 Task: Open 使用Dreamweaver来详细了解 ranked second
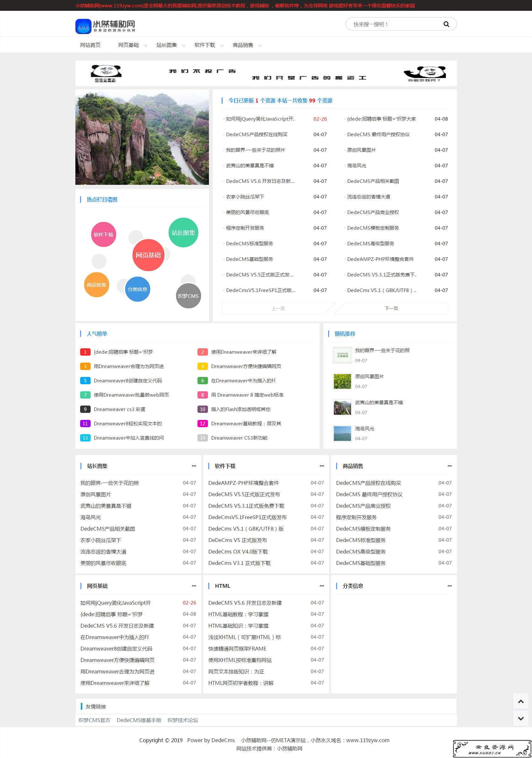pyautogui.click(x=244, y=352)
